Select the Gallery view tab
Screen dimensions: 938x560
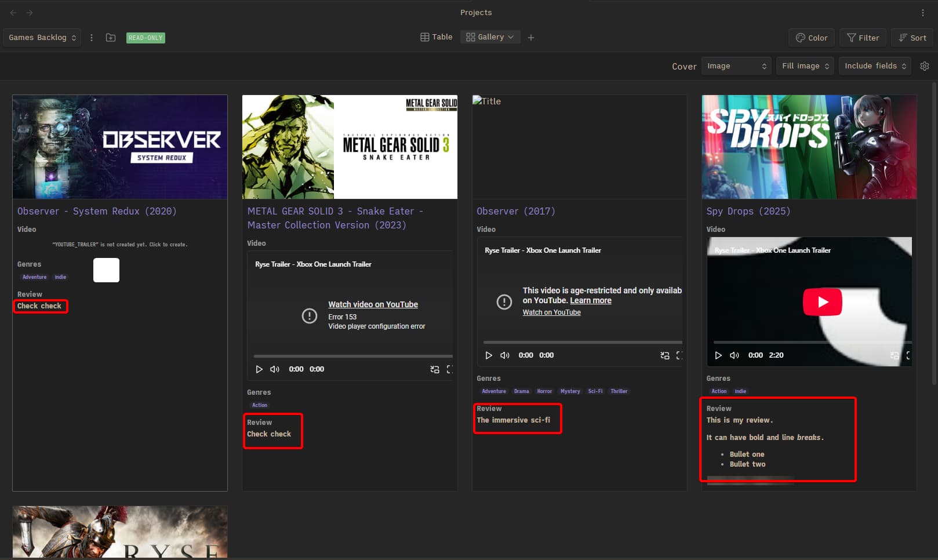tap(490, 37)
